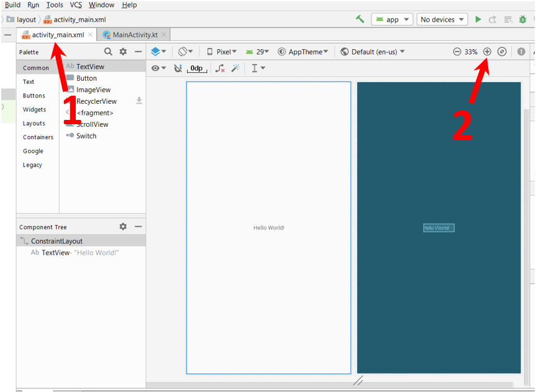Select Button in the palette list

pyautogui.click(x=102, y=78)
